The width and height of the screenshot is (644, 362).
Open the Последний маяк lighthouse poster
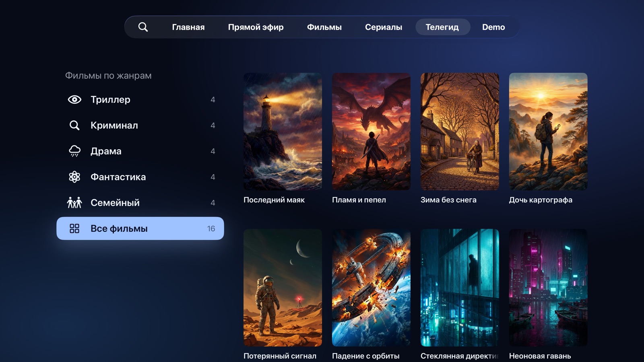click(283, 132)
